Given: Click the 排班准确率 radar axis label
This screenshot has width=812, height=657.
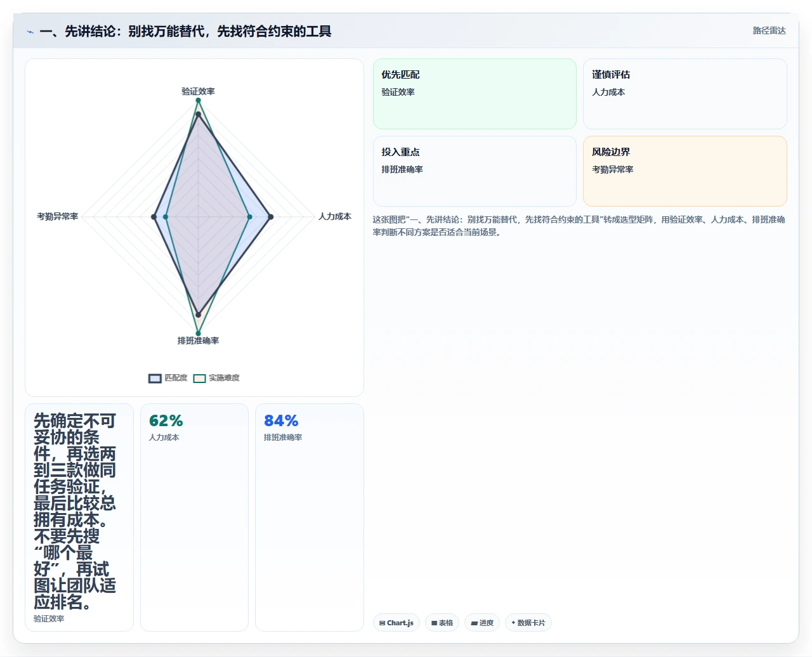Looking at the screenshot, I should (198, 341).
